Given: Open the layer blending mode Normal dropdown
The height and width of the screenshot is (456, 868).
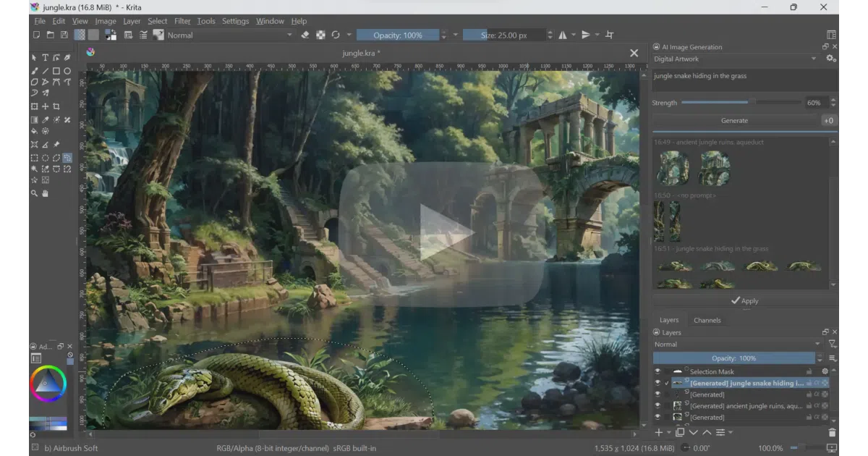Looking at the screenshot, I should pyautogui.click(x=738, y=345).
